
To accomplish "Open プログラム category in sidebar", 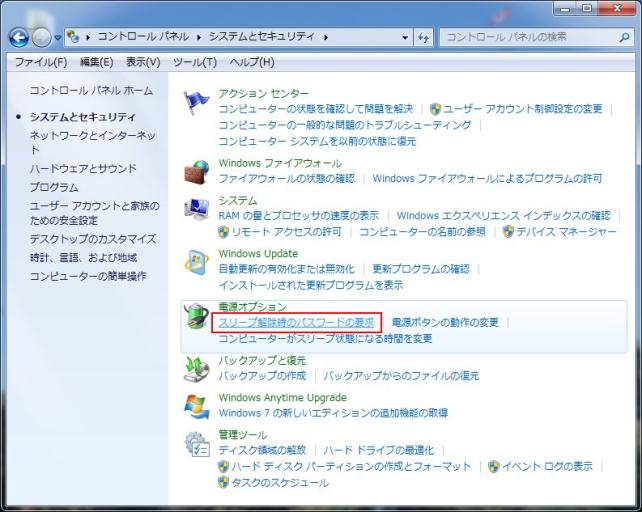I will pos(54,188).
